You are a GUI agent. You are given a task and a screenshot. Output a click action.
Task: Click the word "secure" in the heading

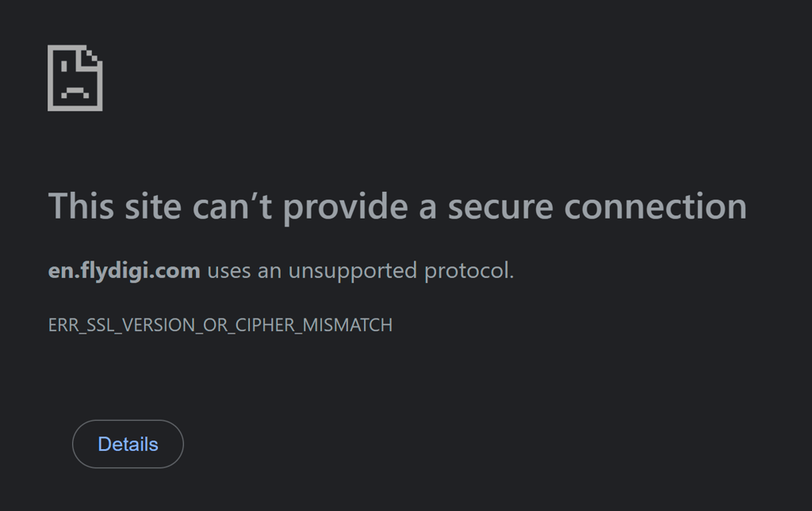click(x=500, y=207)
